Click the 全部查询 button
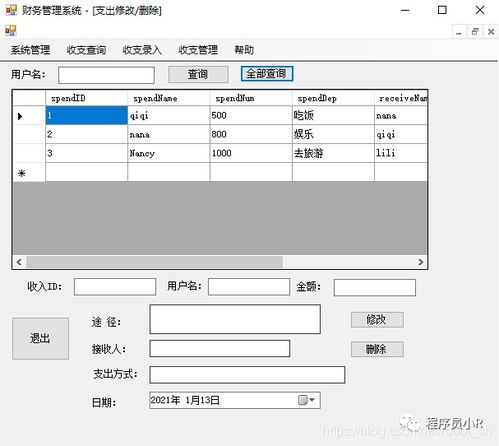The height and width of the screenshot is (446, 499). (x=267, y=74)
